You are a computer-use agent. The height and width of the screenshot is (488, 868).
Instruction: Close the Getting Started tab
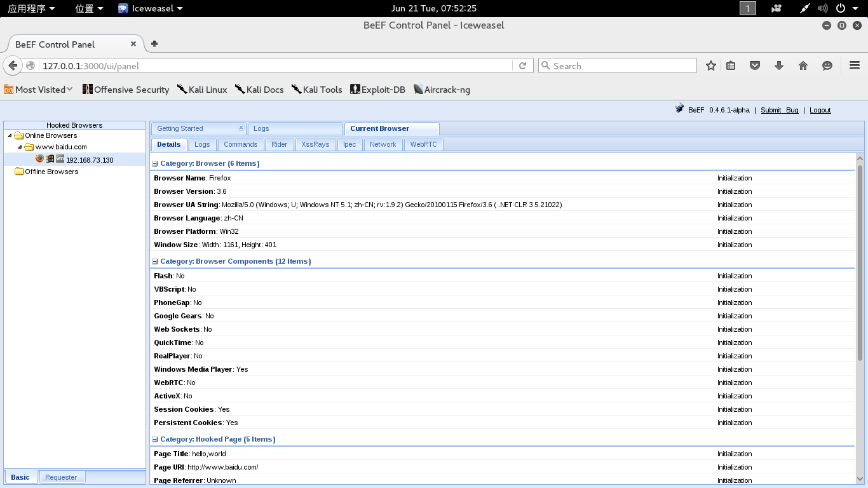click(x=240, y=128)
